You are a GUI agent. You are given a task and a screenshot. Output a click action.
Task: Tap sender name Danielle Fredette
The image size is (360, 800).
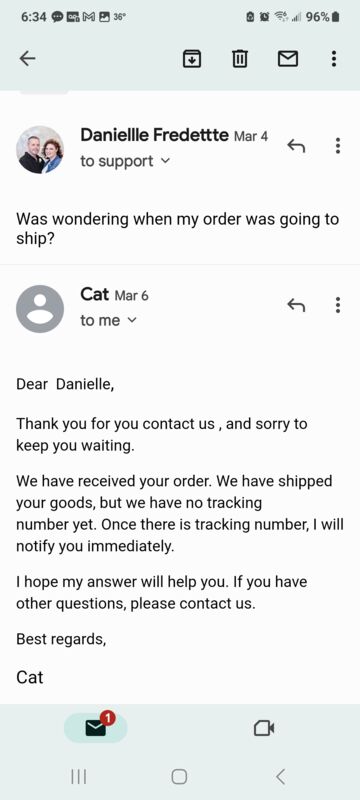(155, 135)
